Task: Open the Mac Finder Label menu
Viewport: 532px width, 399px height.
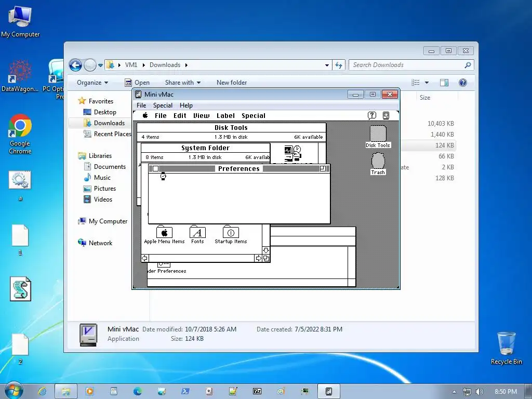Action: [x=225, y=116]
